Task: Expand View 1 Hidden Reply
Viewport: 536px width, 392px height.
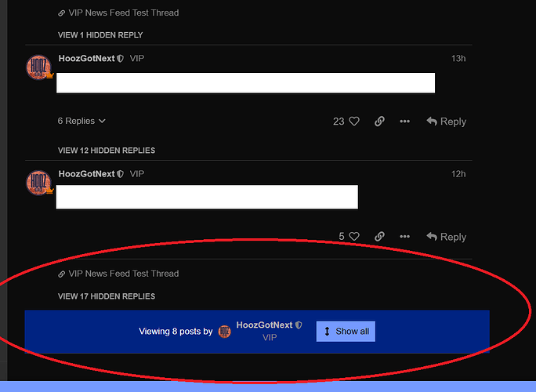Action: click(100, 35)
